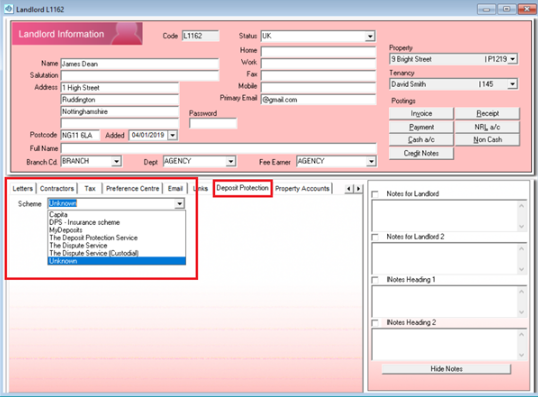Click the Cash a/c button
This screenshot has height=397, width=538.
pos(421,140)
